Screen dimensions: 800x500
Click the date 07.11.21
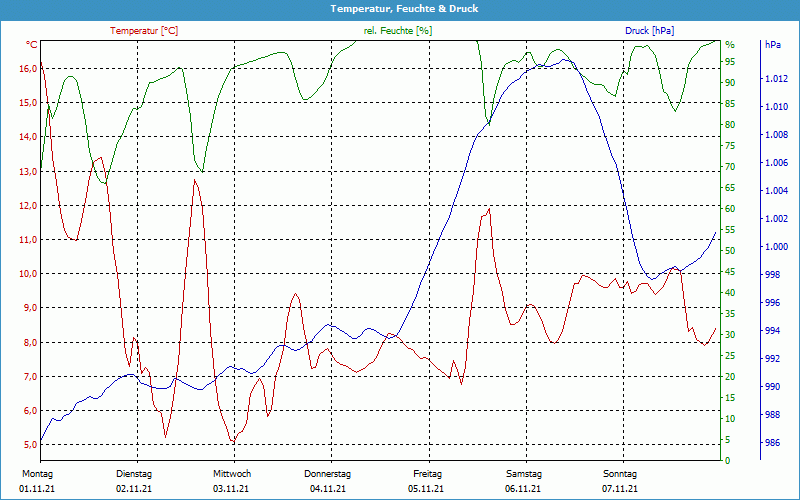point(619,489)
